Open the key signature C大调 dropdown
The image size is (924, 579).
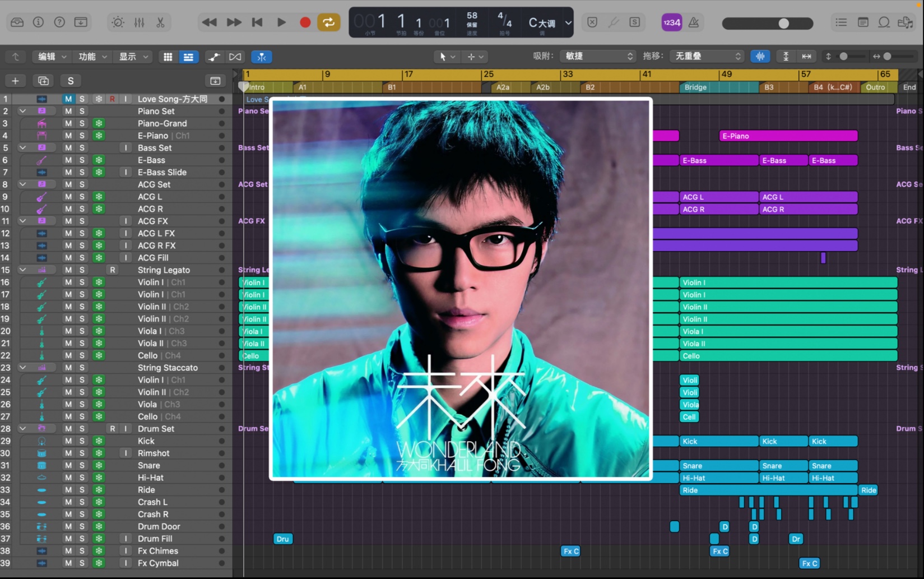click(549, 23)
